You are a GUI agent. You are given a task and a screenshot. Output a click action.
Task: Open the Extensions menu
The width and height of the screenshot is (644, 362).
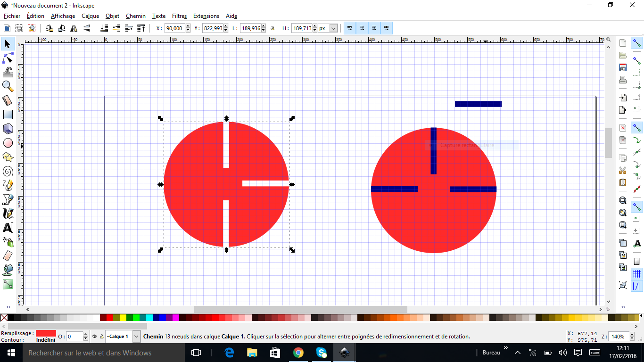pos(206,16)
